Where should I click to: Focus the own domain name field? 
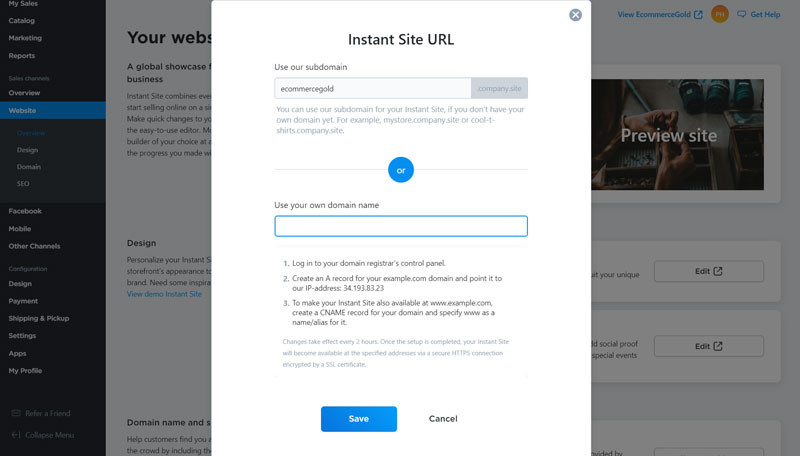coord(401,226)
